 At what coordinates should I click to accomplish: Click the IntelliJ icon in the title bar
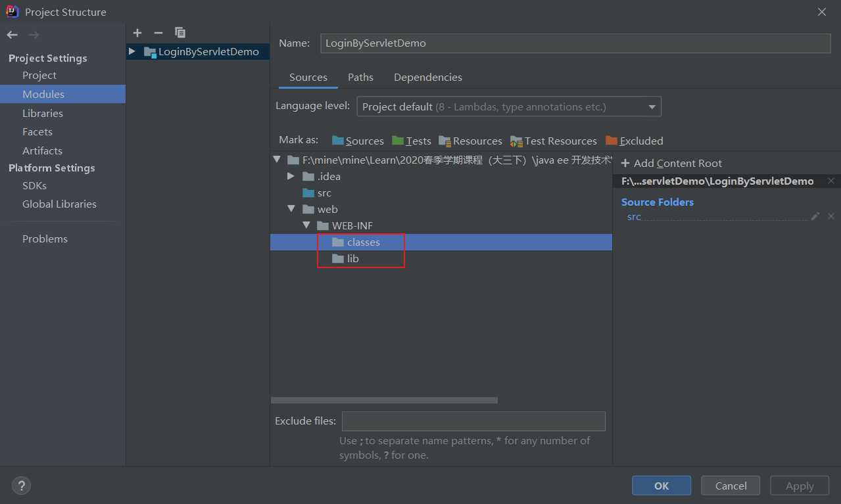coord(12,12)
